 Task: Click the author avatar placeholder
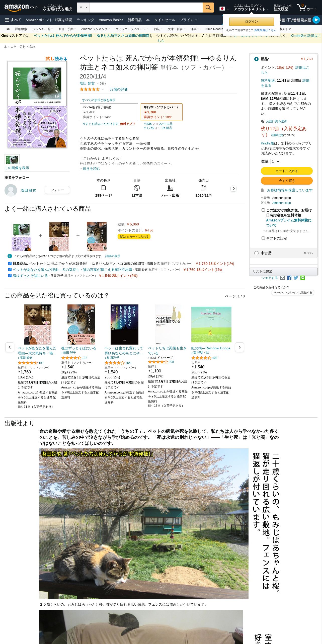coord(11,190)
